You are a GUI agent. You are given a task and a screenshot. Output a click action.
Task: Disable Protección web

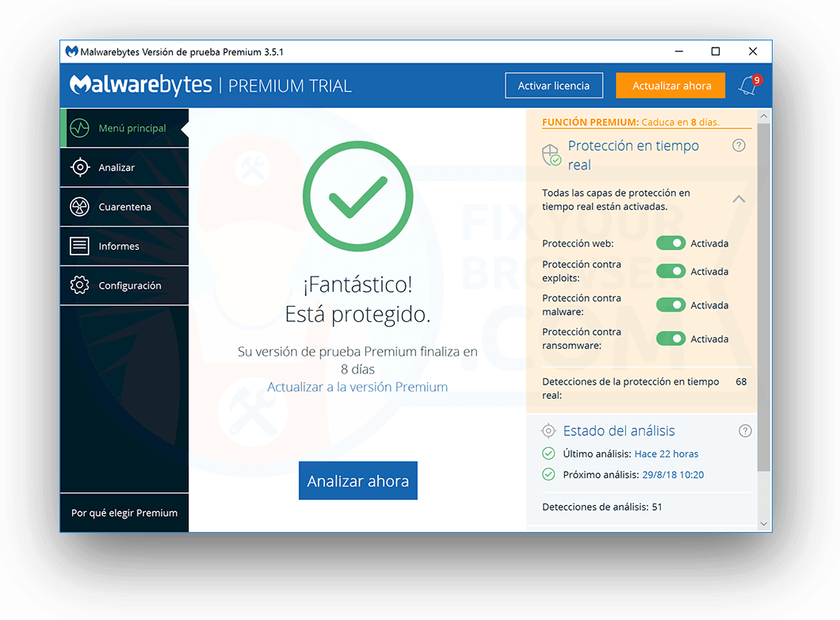pos(670,243)
